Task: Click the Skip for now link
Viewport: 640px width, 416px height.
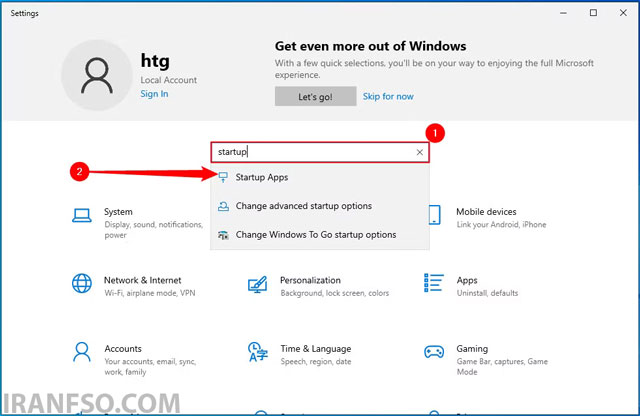Action: click(x=388, y=96)
